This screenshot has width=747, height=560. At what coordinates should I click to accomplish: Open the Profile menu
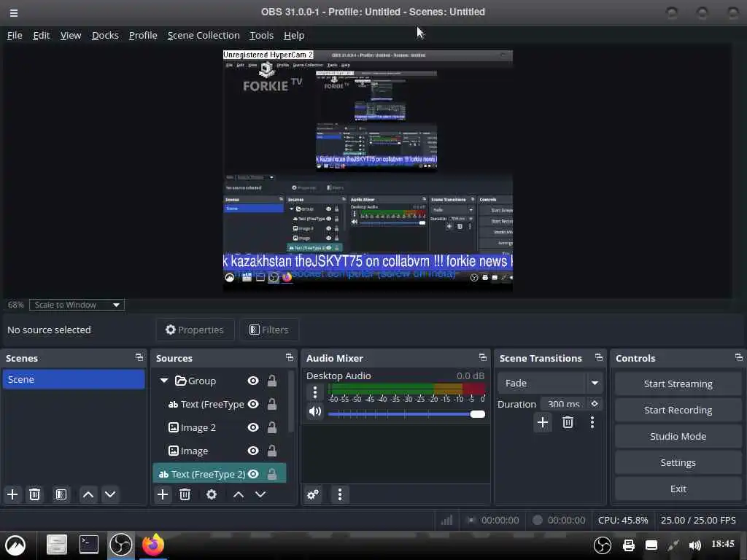pos(143,35)
